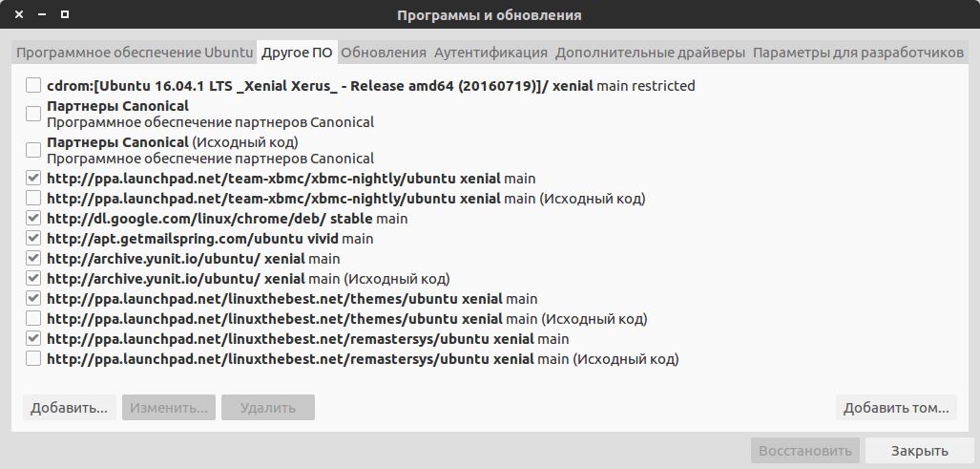Uncheck linuxthebest.net remastersys main checkbox
The width and height of the screenshot is (980, 469).
33,338
